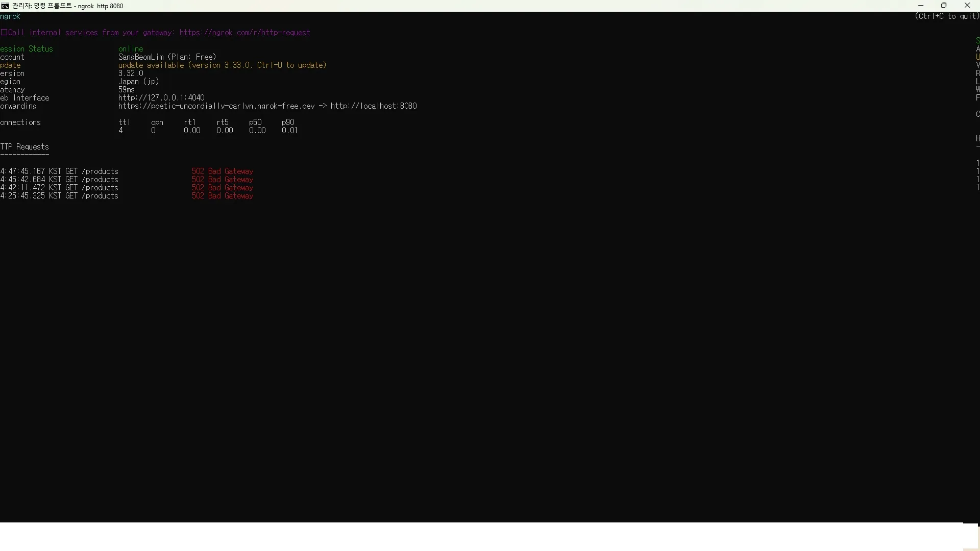Screen dimensions: 980x551
Task: Open the ngrok.com/r/http-request link
Action: (x=244, y=33)
